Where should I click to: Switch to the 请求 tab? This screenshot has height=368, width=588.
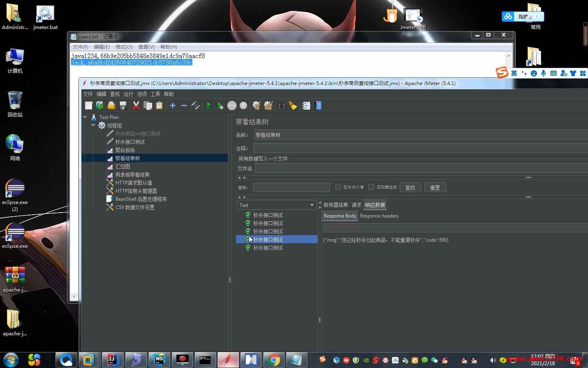[356, 205]
